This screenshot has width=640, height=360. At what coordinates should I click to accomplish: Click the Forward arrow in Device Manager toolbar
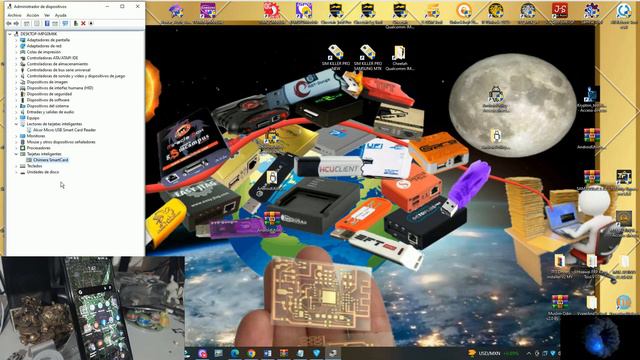click(x=16, y=24)
